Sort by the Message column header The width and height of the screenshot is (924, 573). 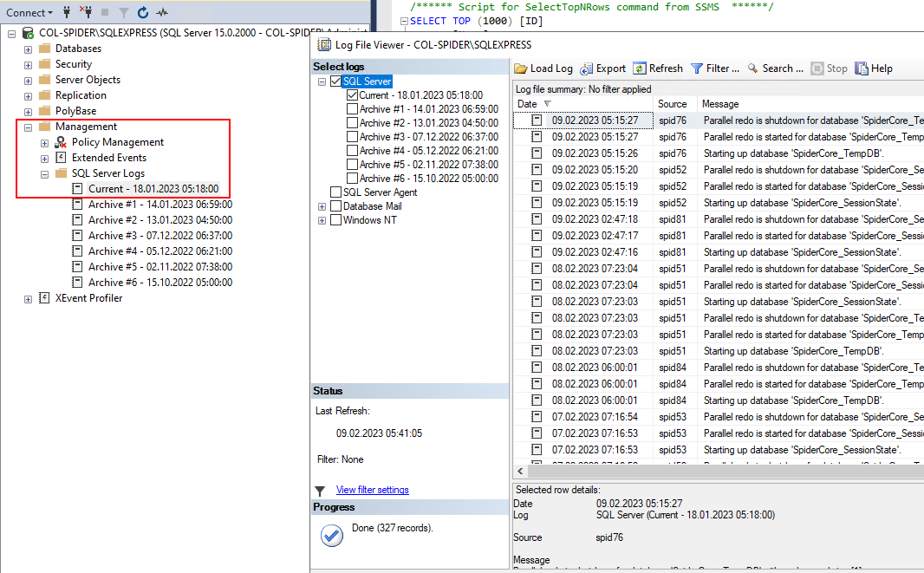810,104
